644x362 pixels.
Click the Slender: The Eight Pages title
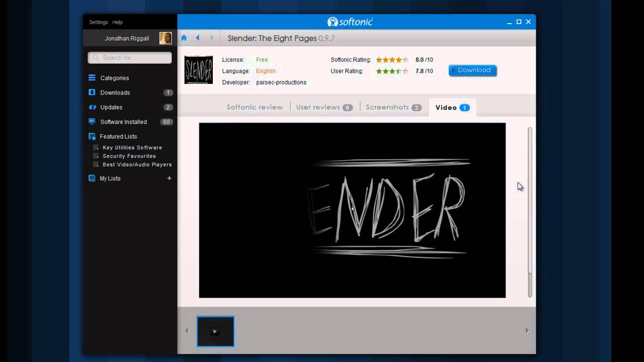point(272,38)
